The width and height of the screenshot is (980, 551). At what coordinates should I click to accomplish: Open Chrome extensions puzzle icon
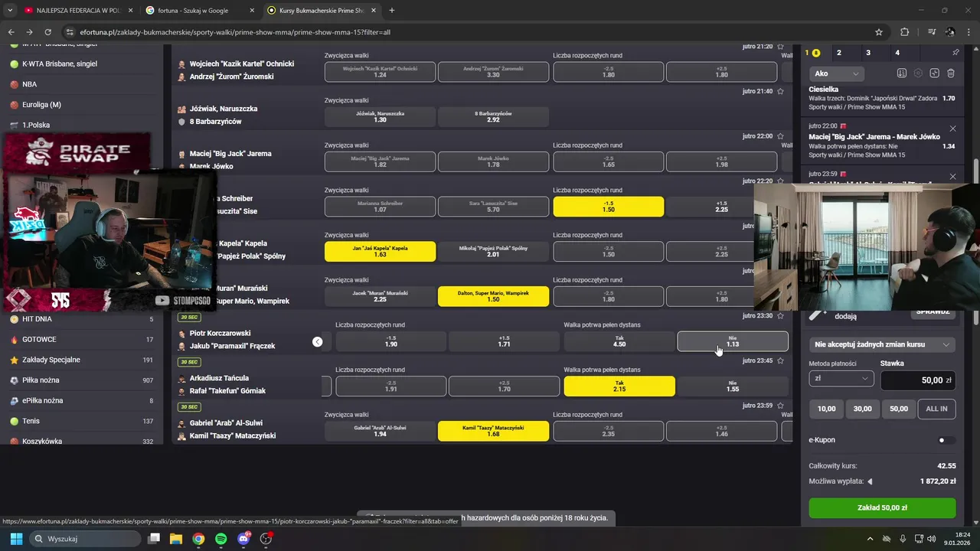pyautogui.click(x=905, y=32)
